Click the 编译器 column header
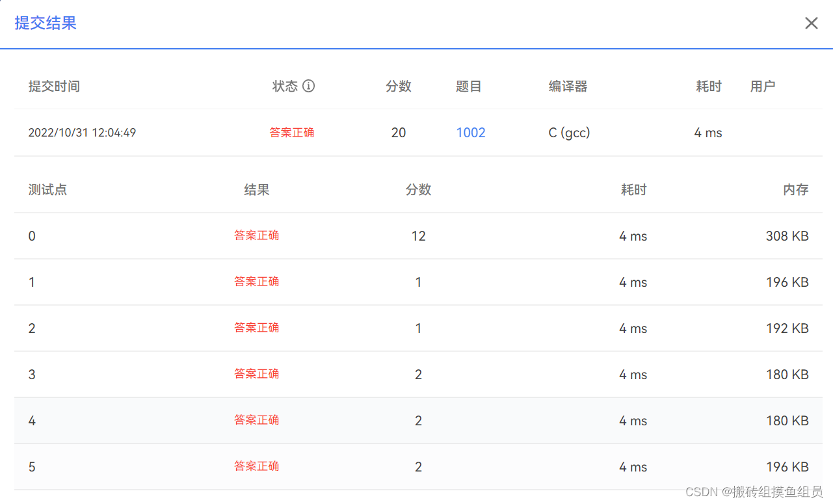This screenshot has width=833, height=504. [567, 86]
